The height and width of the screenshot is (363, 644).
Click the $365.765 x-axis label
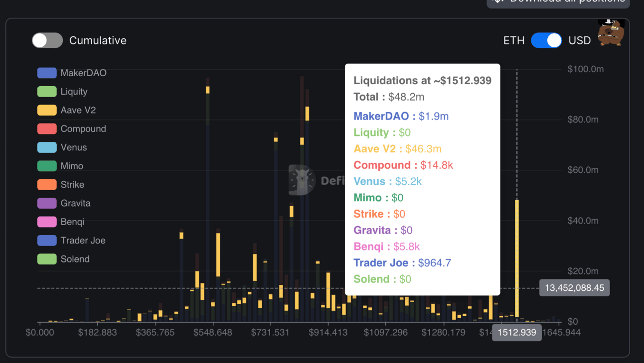point(156,332)
